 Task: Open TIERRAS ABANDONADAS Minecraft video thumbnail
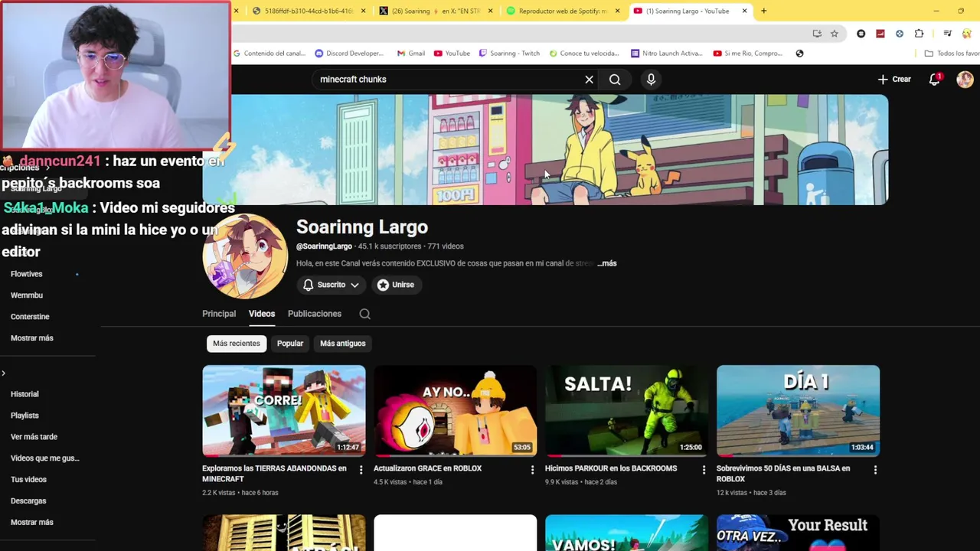(x=284, y=411)
